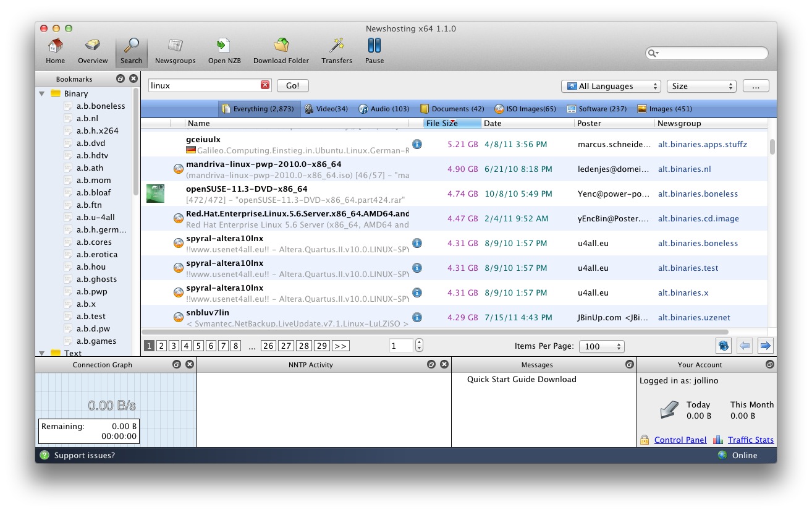Open the Download Folder
The width and height of the screenshot is (812, 512).
[281, 51]
